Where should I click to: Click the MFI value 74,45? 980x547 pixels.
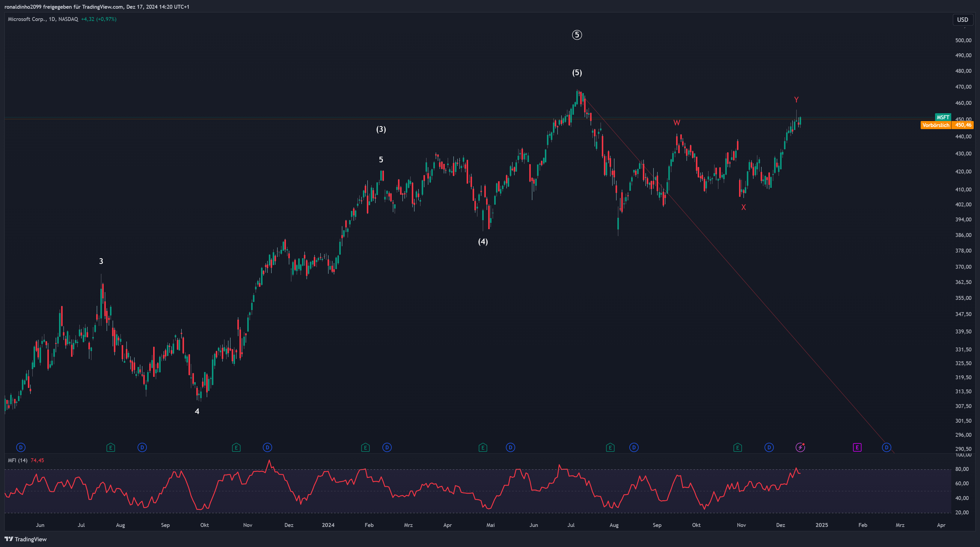pos(37,460)
